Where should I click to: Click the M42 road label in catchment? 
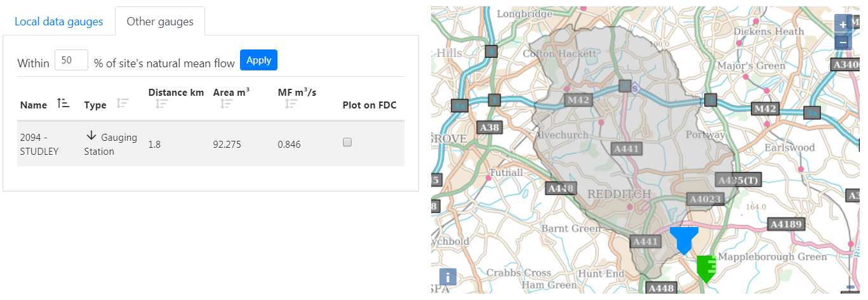[578, 100]
